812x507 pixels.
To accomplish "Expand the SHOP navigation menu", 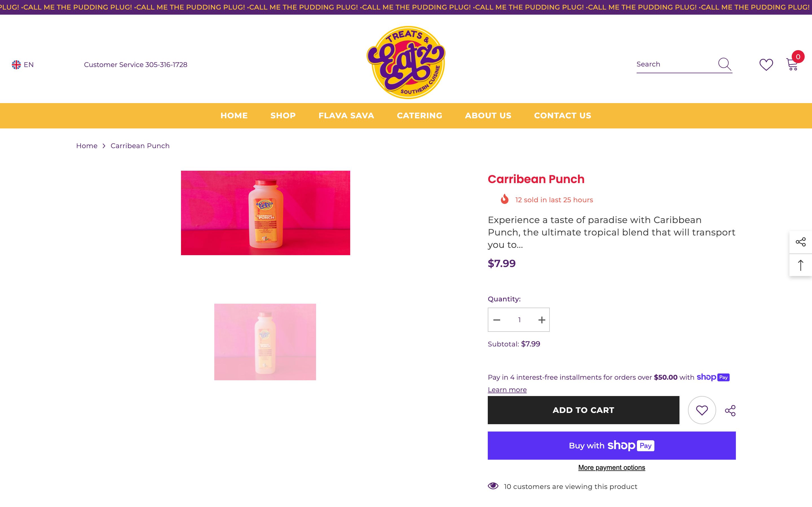I will (283, 115).
